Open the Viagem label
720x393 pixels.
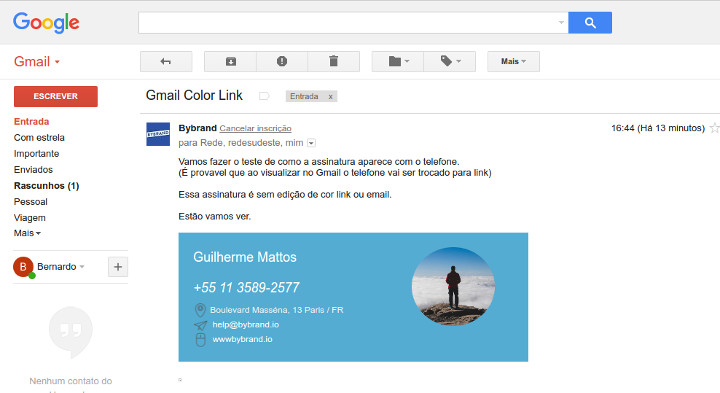pyautogui.click(x=29, y=218)
